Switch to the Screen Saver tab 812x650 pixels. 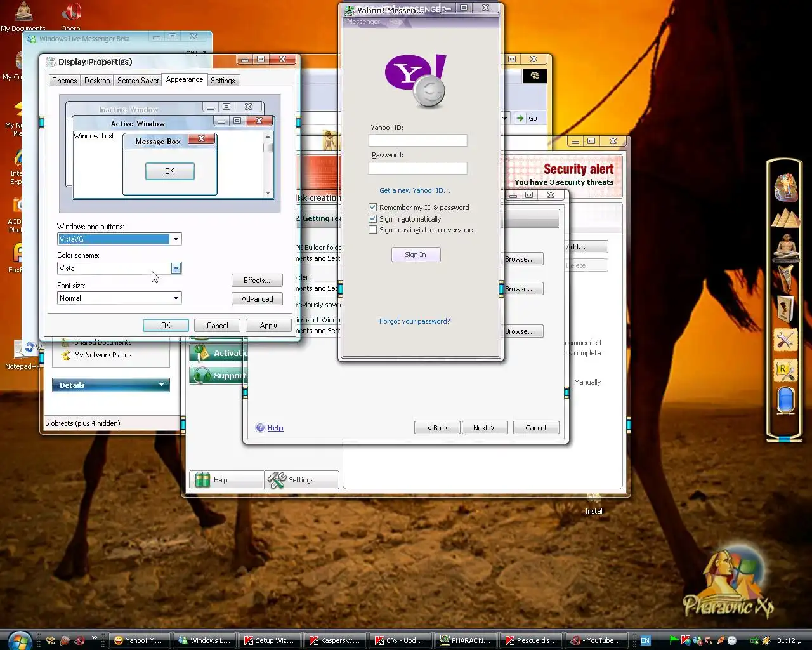click(138, 81)
